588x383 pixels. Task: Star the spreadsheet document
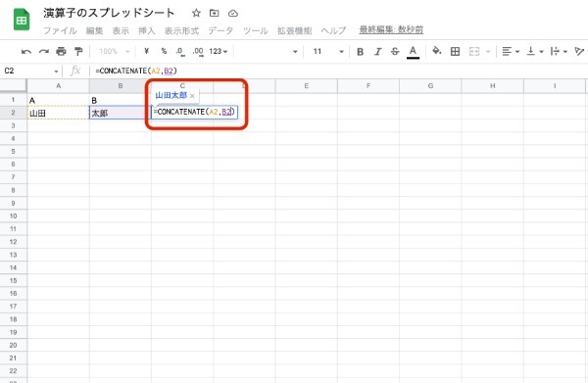pyautogui.click(x=196, y=14)
